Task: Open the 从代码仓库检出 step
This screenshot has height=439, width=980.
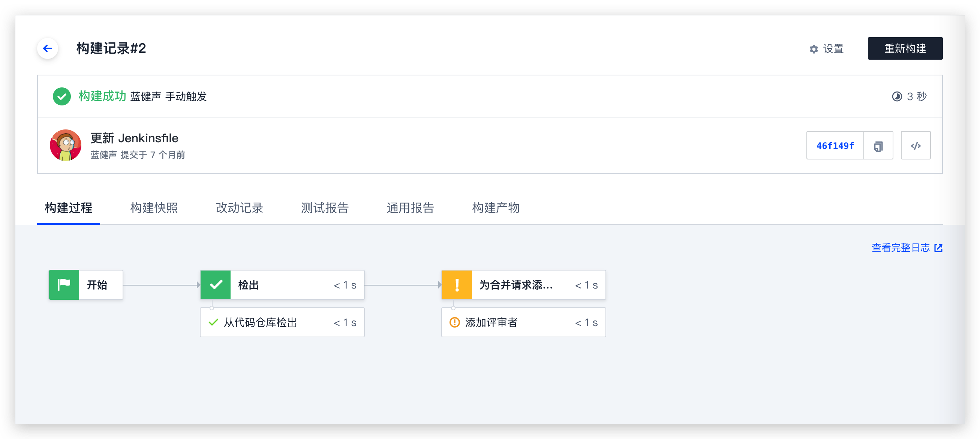Action: click(282, 322)
